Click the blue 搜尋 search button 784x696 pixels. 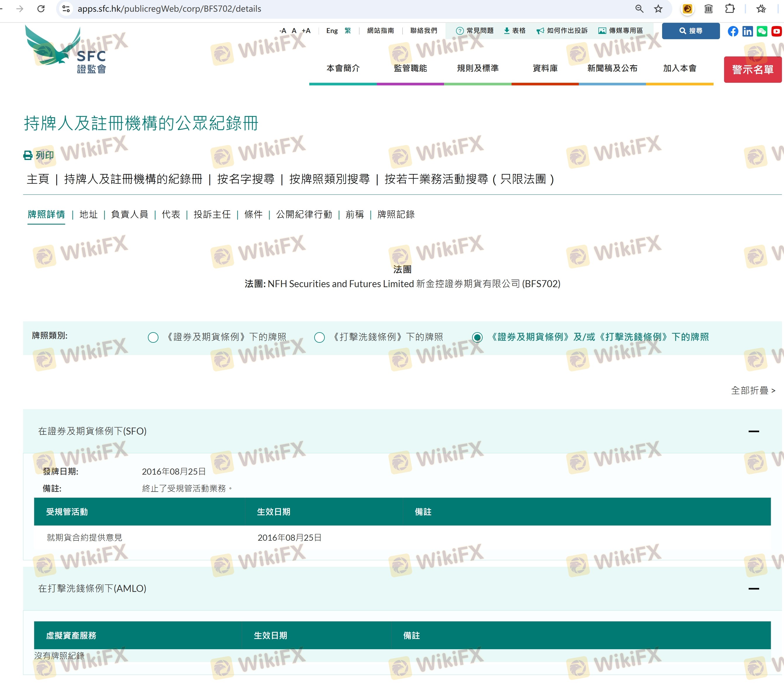(690, 31)
